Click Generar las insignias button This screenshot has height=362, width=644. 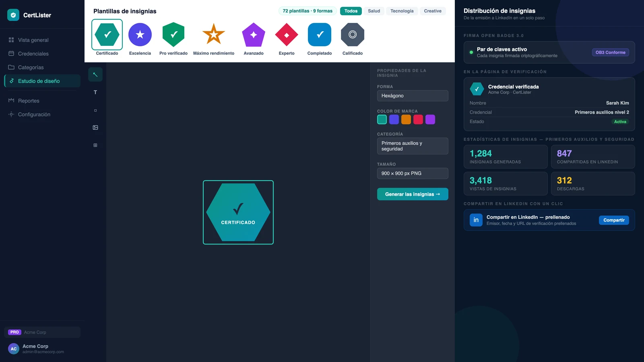[x=413, y=194]
